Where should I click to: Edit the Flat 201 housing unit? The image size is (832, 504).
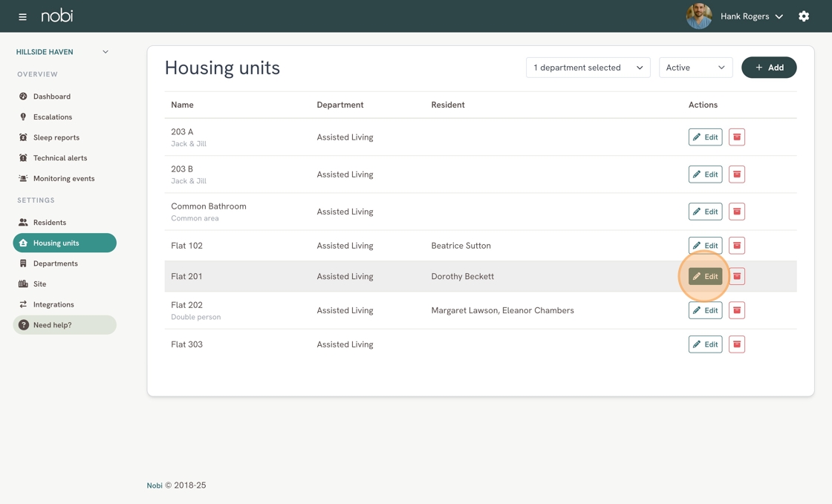(705, 276)
